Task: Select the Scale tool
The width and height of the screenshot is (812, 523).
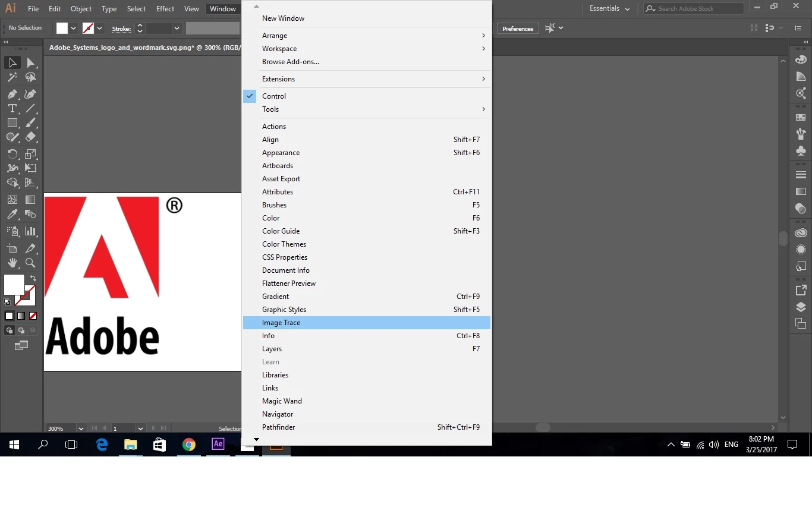Action: [30, 154]
